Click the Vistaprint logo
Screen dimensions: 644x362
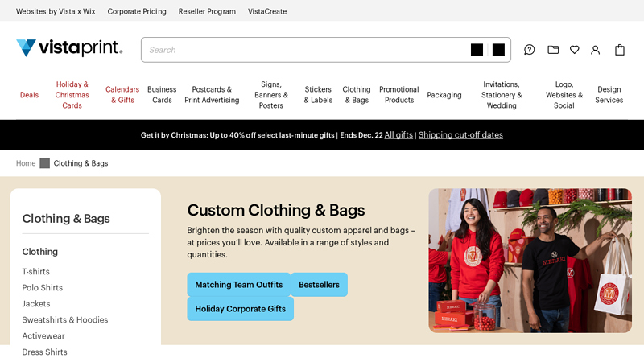point(69,48)
